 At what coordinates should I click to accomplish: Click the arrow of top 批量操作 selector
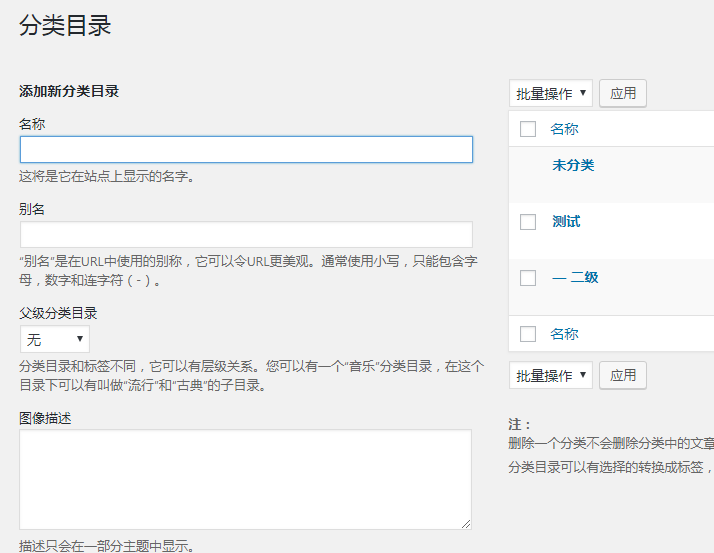pyautogui.click(x=582, y=93)
